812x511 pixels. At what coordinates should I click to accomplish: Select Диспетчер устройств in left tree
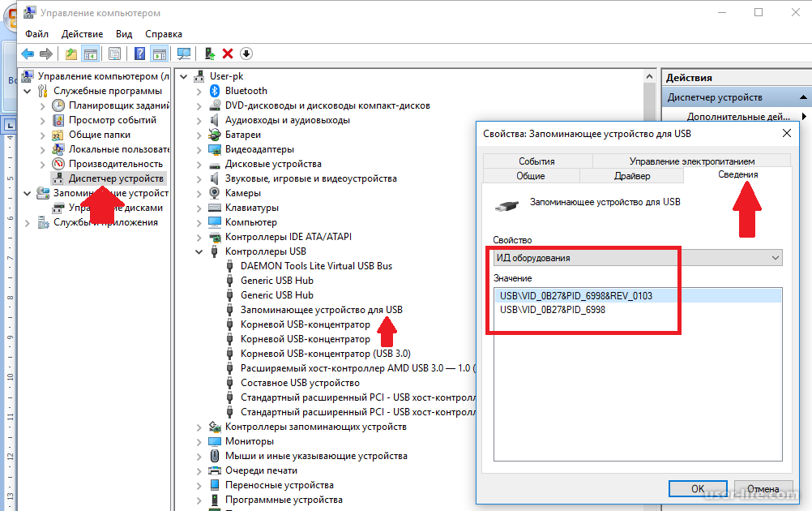click(116, 178)
